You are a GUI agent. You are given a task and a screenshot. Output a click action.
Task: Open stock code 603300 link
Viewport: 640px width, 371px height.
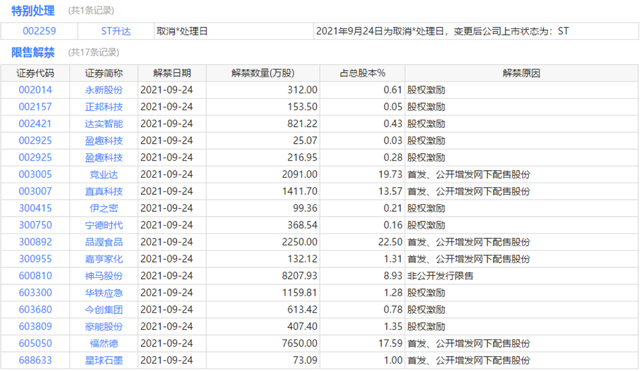tap(35, 293)
